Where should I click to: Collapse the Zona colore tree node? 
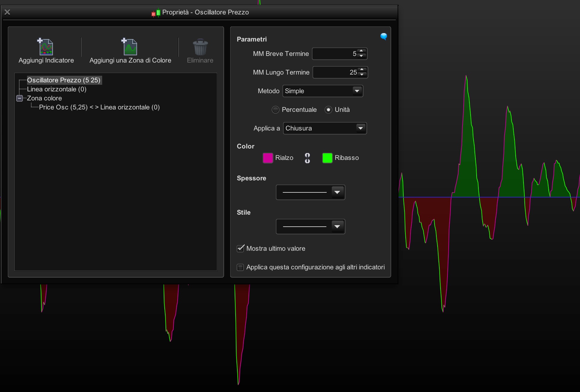[x=20, y=98]
